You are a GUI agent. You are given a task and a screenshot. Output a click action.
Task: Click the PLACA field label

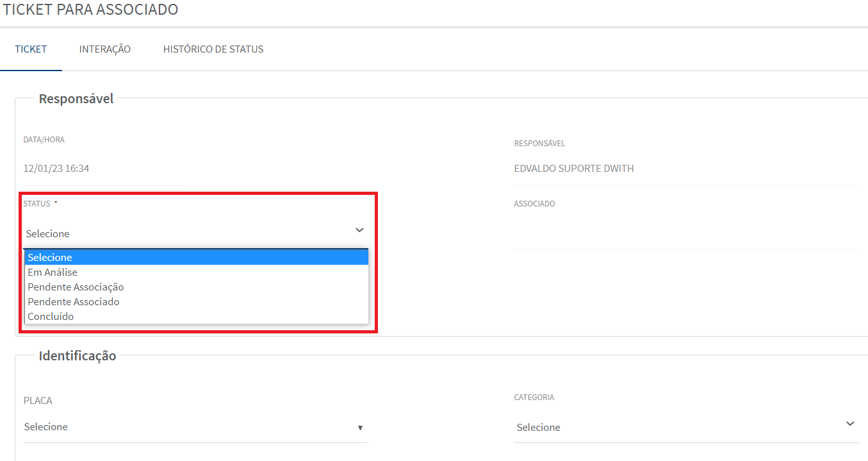click(x=38, y=401)
